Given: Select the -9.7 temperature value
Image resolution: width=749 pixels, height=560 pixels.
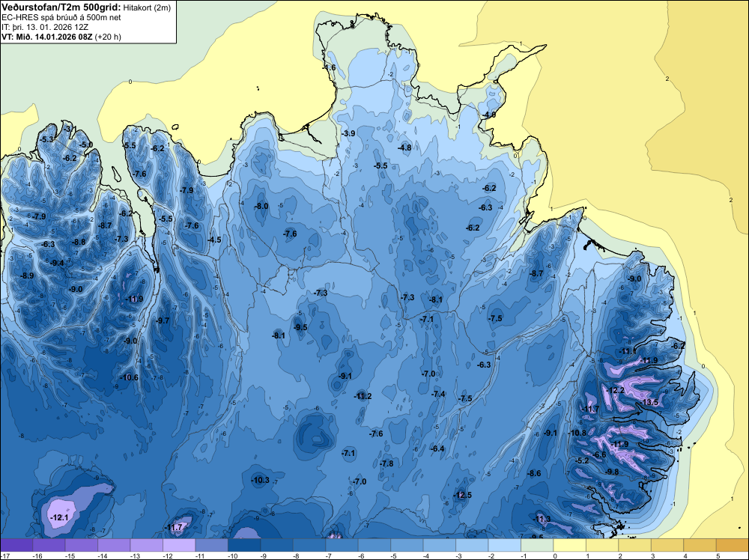Looking at the screenshot, I should pyautogui.click(x=163, y=321).
